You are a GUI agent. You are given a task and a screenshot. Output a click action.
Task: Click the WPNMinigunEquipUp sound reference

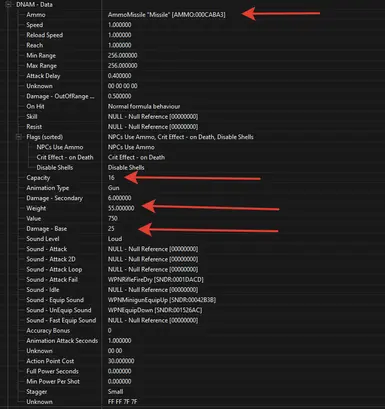coord(162,300)
